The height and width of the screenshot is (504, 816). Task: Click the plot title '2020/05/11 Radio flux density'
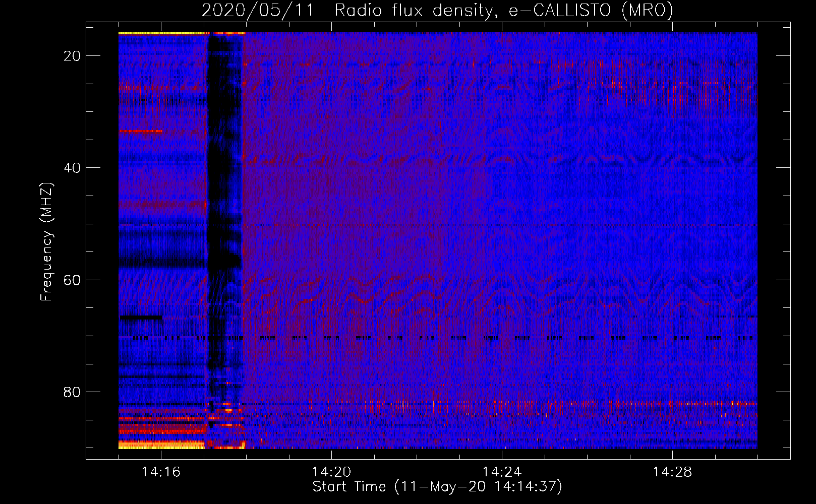(x=437, y=10)
